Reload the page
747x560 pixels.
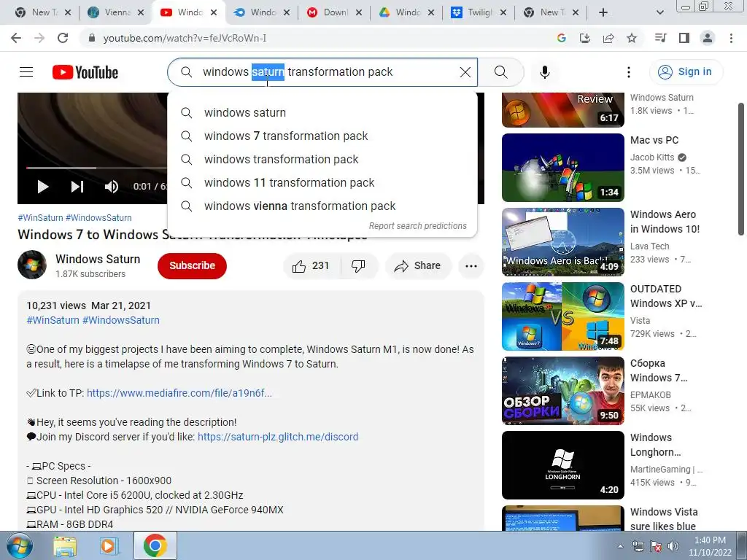pyautogui.click(x=63, y=38)
